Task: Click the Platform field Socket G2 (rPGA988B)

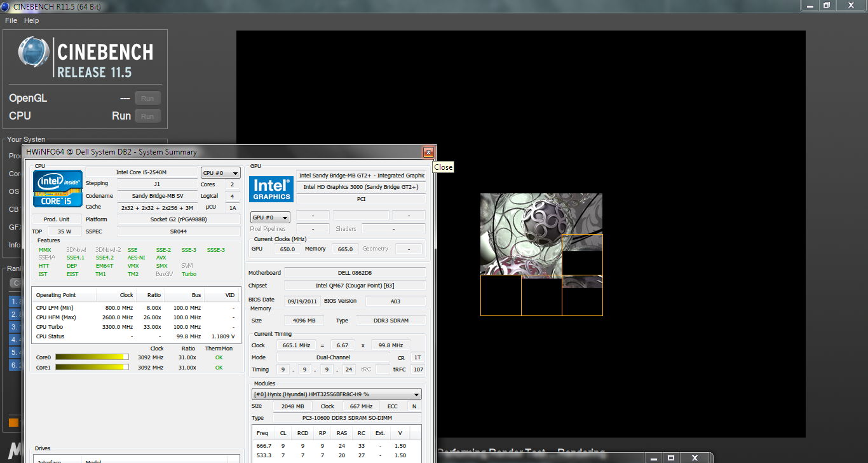Action: click(x=179, y=219)
